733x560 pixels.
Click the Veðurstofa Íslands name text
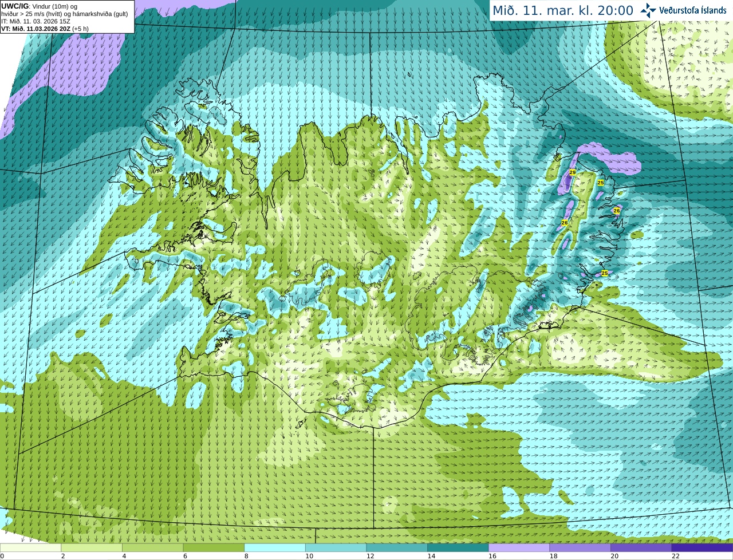click(693, 10)
